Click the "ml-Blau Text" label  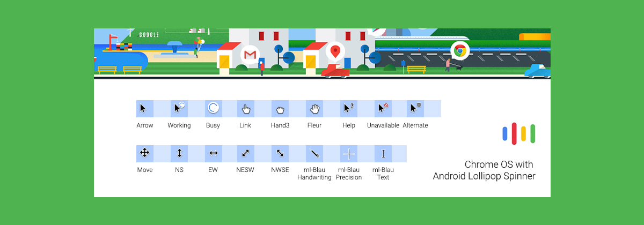(383, 174)
